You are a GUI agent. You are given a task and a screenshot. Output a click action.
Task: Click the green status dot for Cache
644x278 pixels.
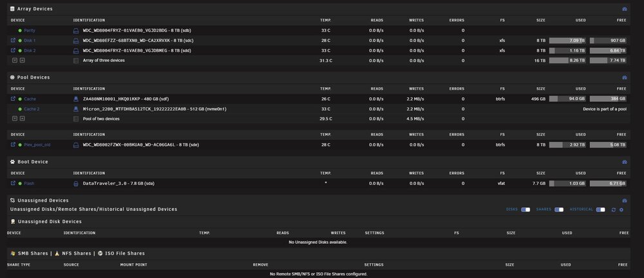pos(20,99)
